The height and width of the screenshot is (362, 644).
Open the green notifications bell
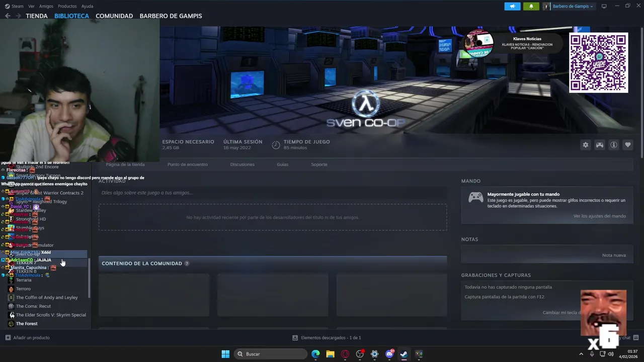pyautogui.click(x=531, y=6)
